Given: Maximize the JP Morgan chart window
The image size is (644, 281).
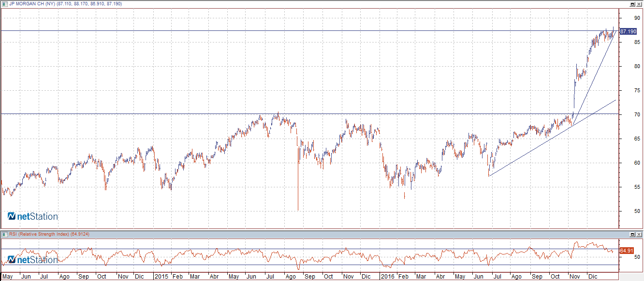Looking at the screenshot, I should [x=632, y=4].
